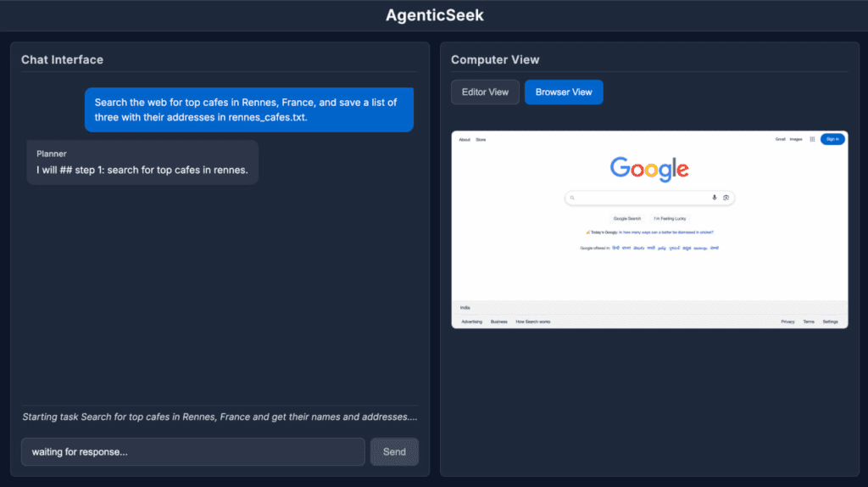Click the Google Lens camera icon
Screen dimensions: 868x487
point(726,198)
